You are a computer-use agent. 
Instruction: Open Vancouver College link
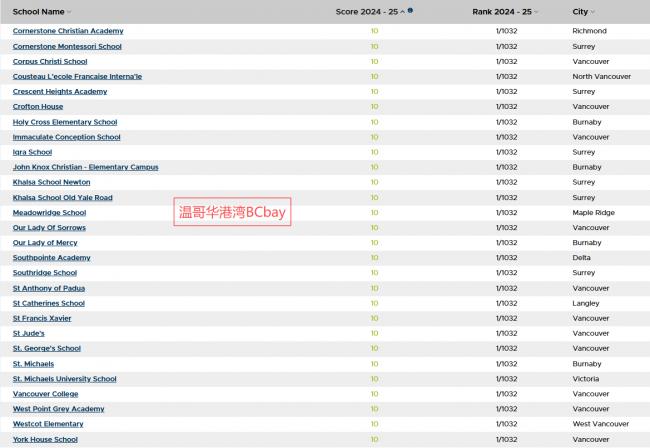pos(45,394)
